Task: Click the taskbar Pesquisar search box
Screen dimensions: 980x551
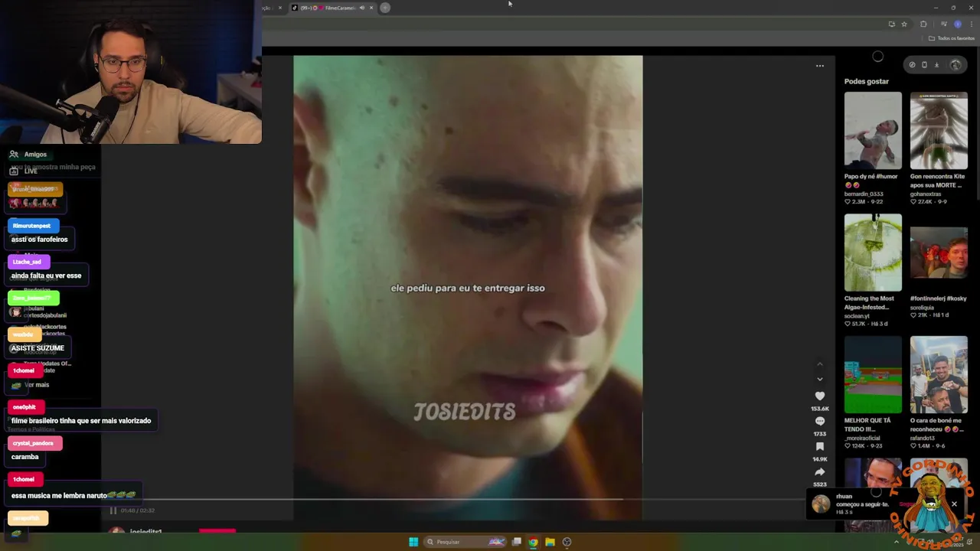Action: [x=465, y=542]
